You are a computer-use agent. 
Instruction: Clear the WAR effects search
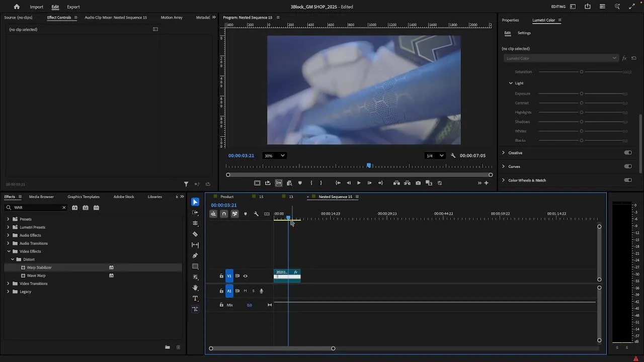(x=64, y=208)
